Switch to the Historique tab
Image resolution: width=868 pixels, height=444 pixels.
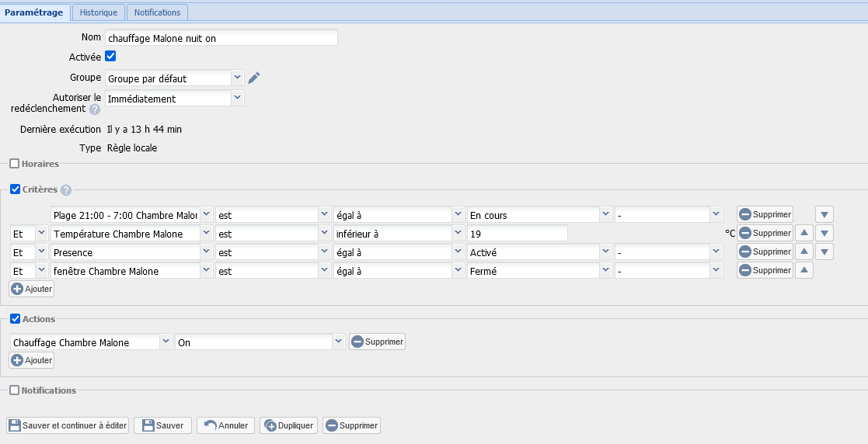click(99, 12)
